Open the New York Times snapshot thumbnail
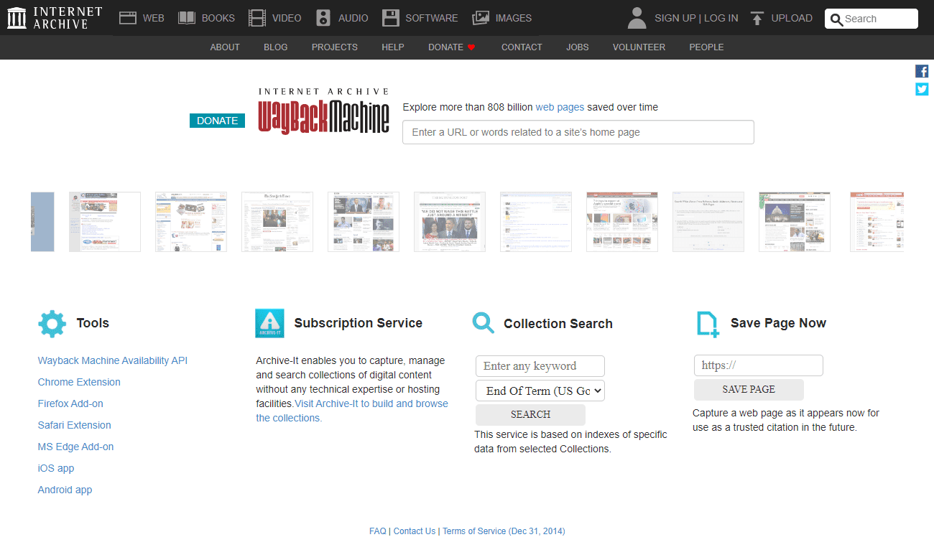This screenshot has width=934, height=560. point(277,222)
